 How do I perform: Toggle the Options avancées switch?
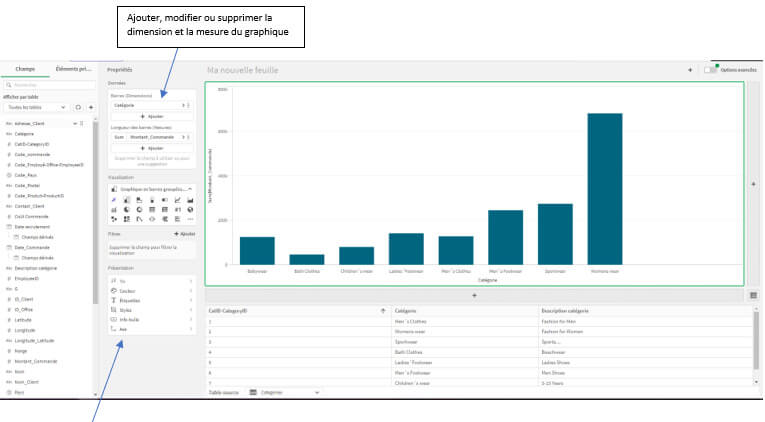[710, 70]
